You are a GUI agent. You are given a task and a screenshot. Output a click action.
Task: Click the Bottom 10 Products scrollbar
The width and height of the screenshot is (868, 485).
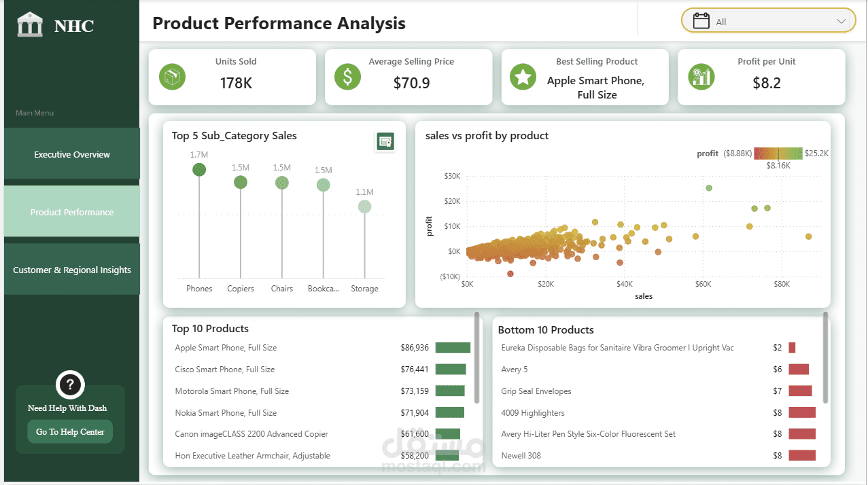click(x=826, y=358)
